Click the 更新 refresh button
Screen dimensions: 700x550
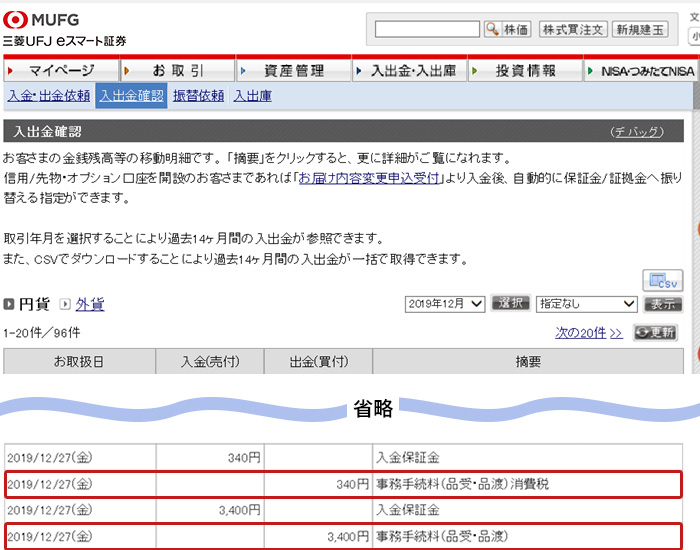(x=655, y=333)
